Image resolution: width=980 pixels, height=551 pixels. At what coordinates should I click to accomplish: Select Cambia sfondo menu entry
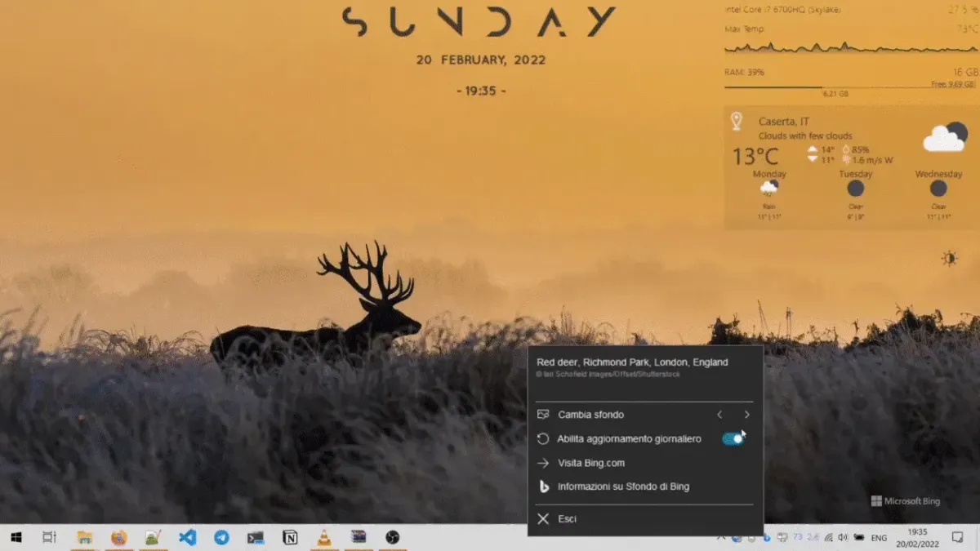[x=590, y=415]
